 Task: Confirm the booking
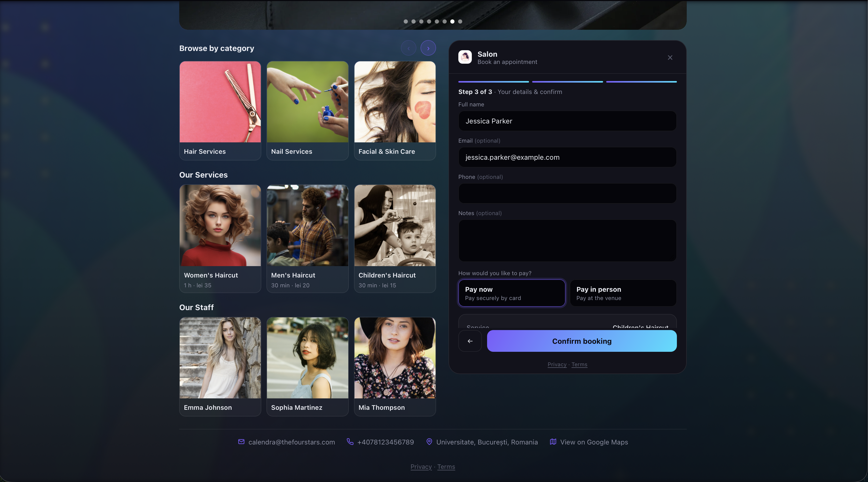[582, 341]
